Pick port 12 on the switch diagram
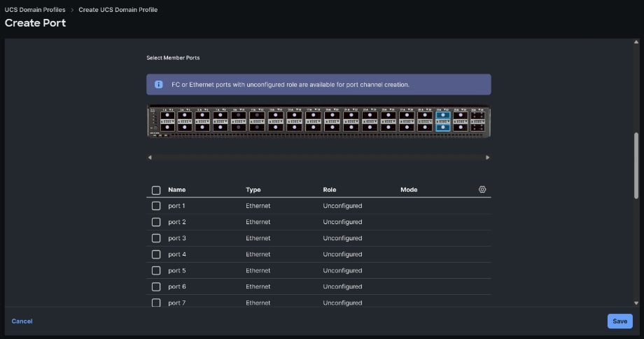This screenshot has width=644, height=339. (257, 127)
